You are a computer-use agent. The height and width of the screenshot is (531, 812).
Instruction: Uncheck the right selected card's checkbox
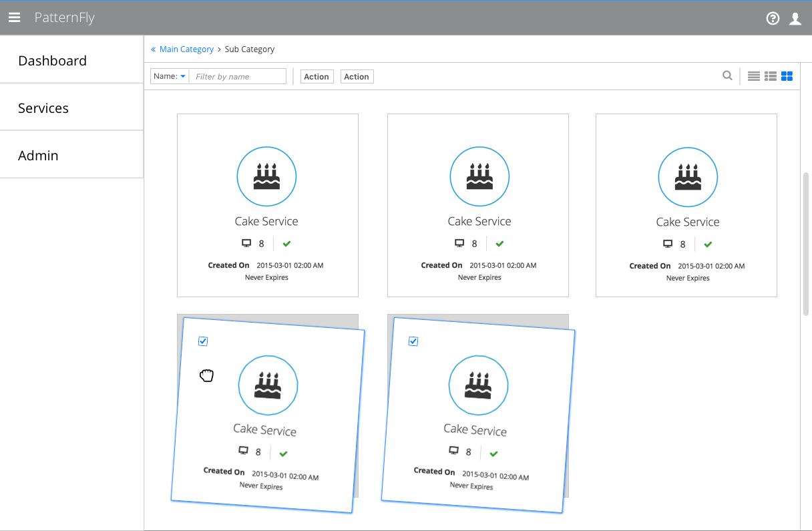point(413,341)
